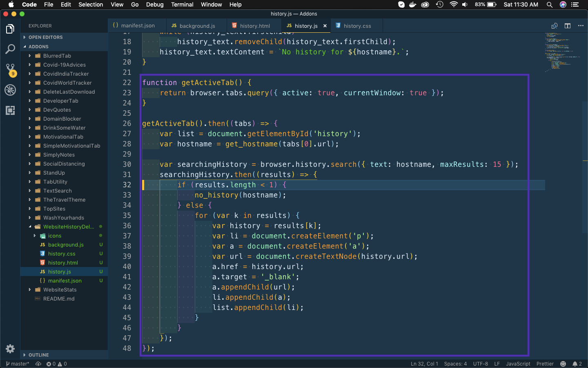Screen dimensions: 588x368
Task: Click Open Changes icon in editor toolbar
Action: click(x=555, y=26)
